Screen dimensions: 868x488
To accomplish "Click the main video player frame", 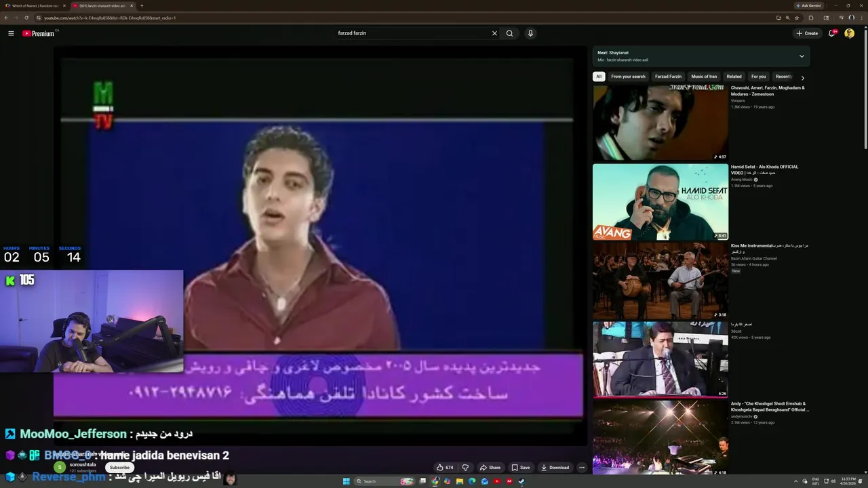I will click(x=320, y=244).
